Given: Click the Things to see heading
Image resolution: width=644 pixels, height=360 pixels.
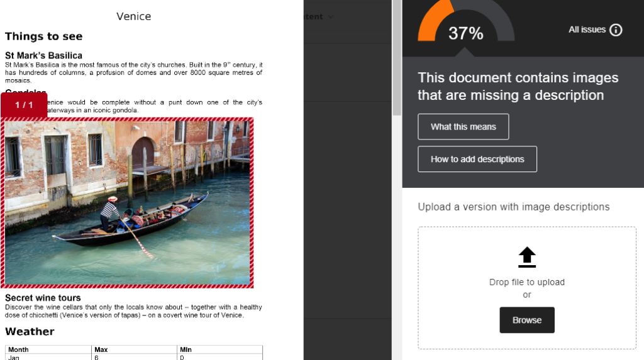Looking at the screenshot, I should tap(43, 36).
